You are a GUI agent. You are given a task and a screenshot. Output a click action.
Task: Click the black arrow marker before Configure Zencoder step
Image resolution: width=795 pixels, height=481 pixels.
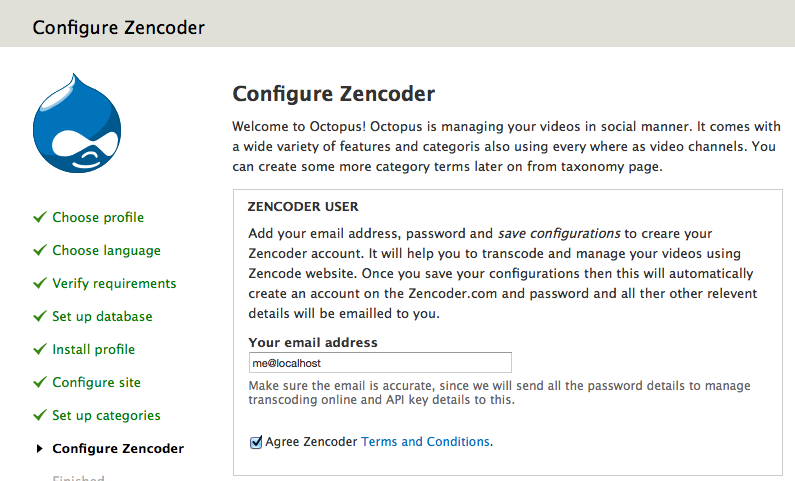click(39, 449)
